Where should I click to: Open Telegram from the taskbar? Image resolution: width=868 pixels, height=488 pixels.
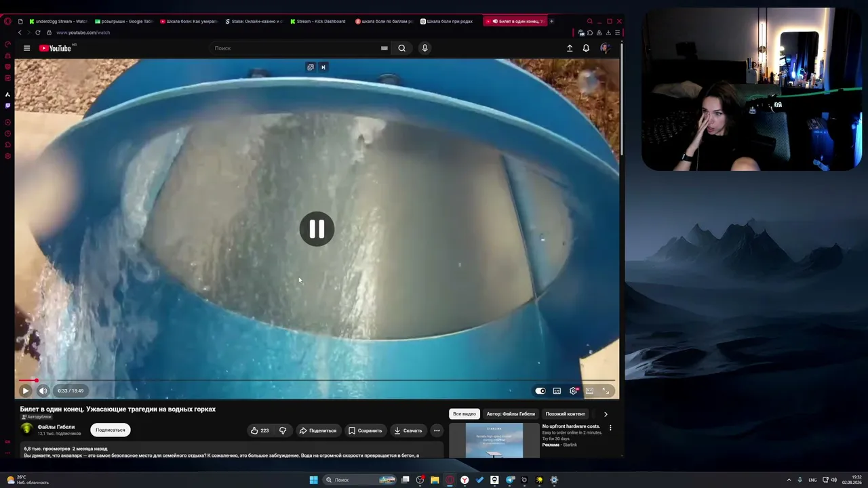click(510, 480)
